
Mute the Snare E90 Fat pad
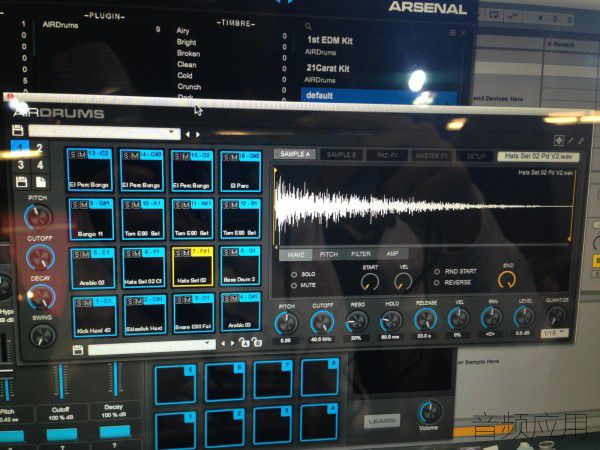tap(188, 300)
